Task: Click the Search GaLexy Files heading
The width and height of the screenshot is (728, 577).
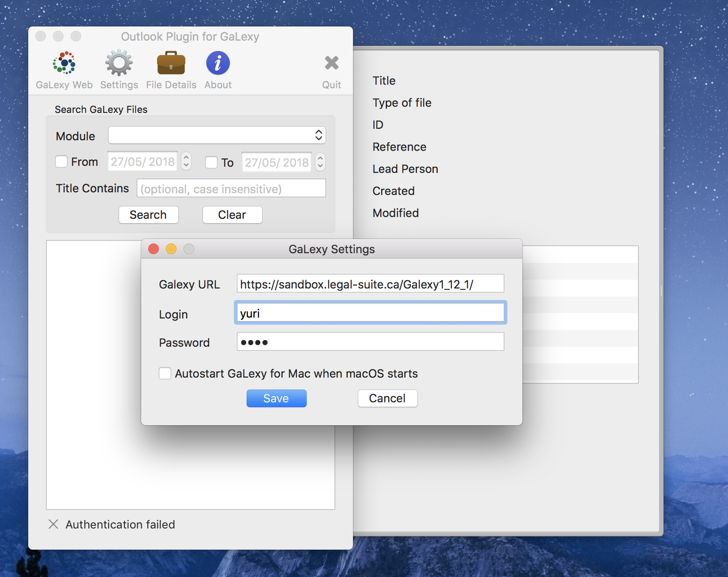Action: pos(101,109)
